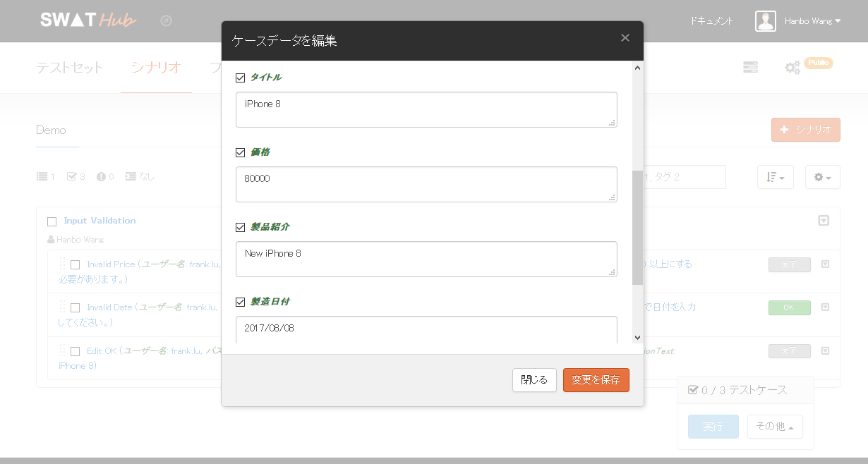Open the sort order dropdown

pos(775,178)
